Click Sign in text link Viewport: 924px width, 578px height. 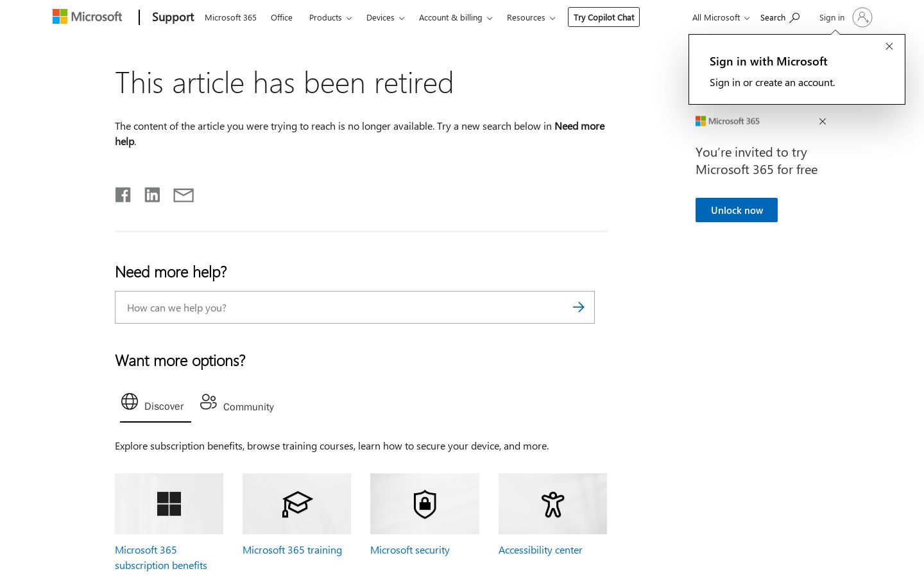(832, 17)
